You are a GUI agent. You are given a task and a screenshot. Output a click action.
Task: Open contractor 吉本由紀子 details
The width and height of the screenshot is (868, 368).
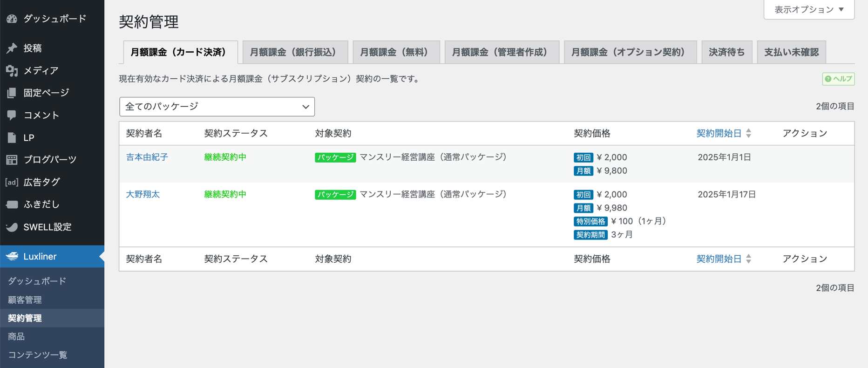147,157
